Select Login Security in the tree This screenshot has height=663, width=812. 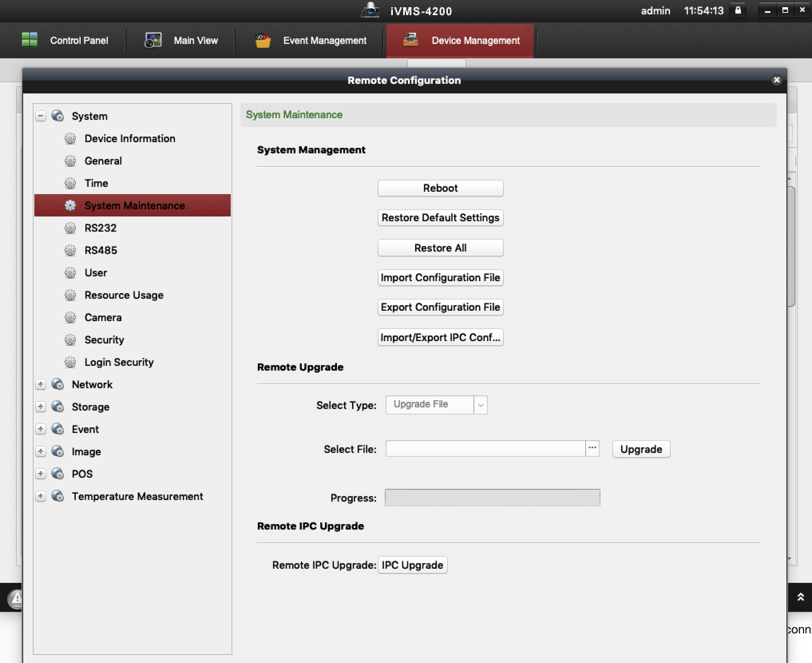point(119,362)
